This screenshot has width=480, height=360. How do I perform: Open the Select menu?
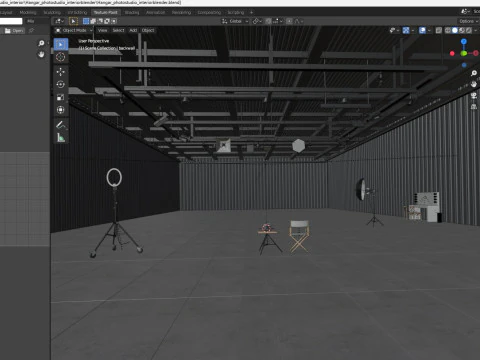pos(118,30)
